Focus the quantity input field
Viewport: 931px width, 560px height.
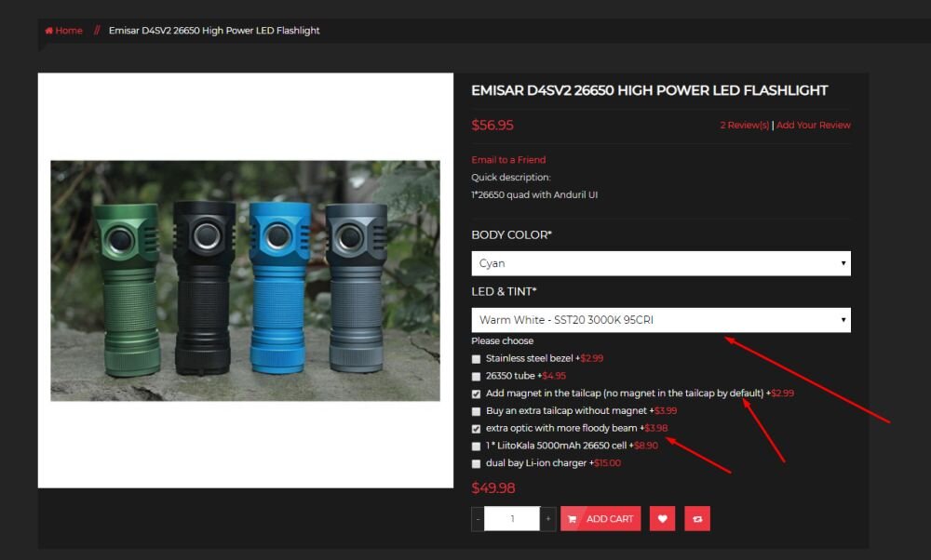point(512,518)
